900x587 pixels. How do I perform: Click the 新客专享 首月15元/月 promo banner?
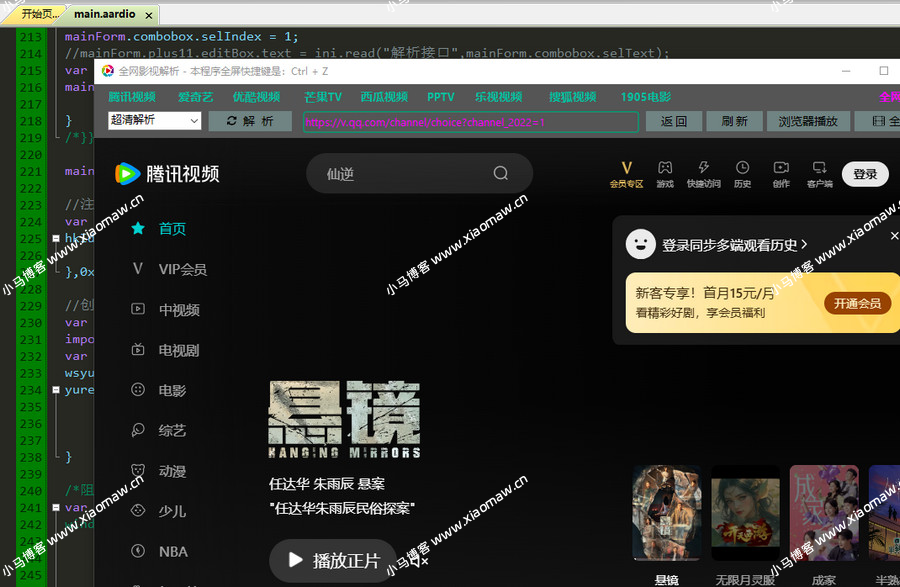point(763,302)
